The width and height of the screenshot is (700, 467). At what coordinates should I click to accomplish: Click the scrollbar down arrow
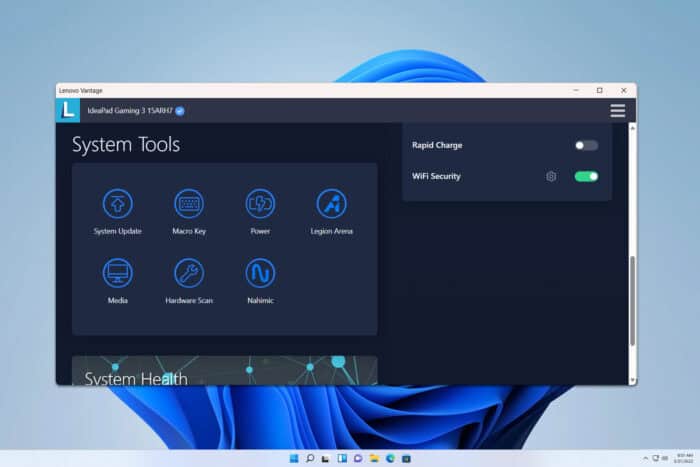point(632,380)
